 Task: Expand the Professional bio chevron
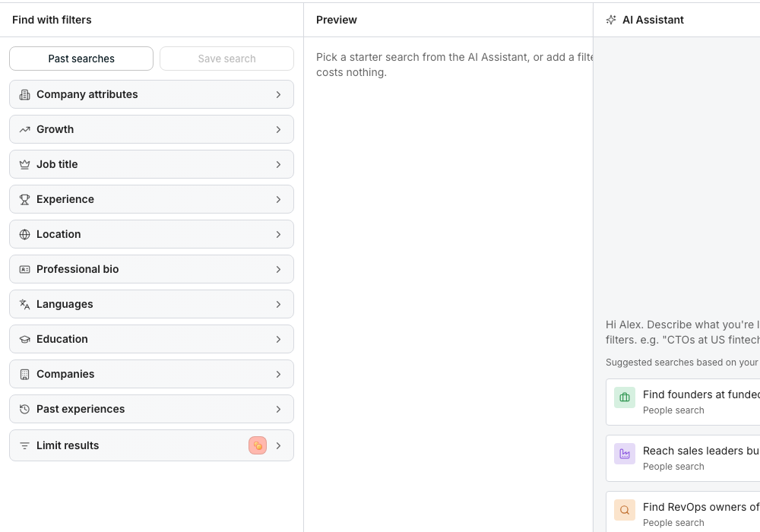click(x=278, y=269)
